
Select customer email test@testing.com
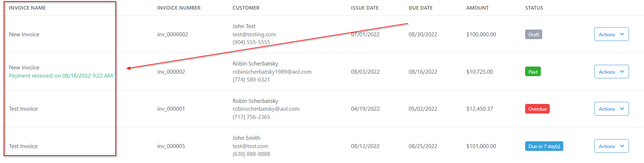coord(254,35)
